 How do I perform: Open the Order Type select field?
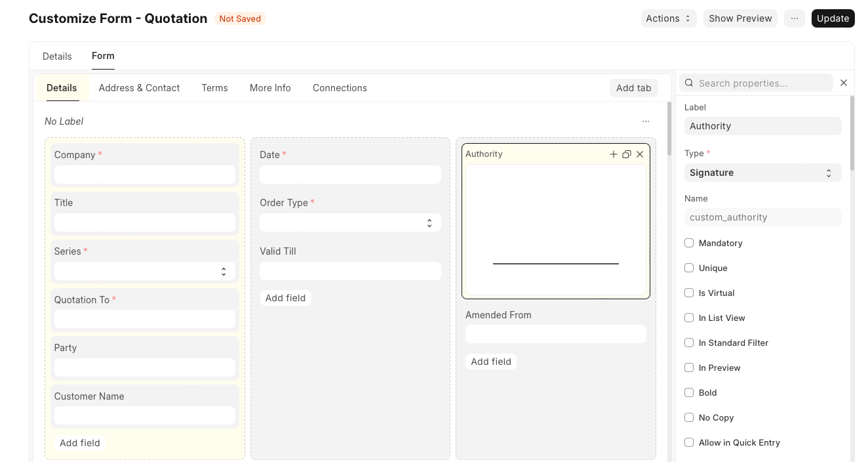coord(350,223)
